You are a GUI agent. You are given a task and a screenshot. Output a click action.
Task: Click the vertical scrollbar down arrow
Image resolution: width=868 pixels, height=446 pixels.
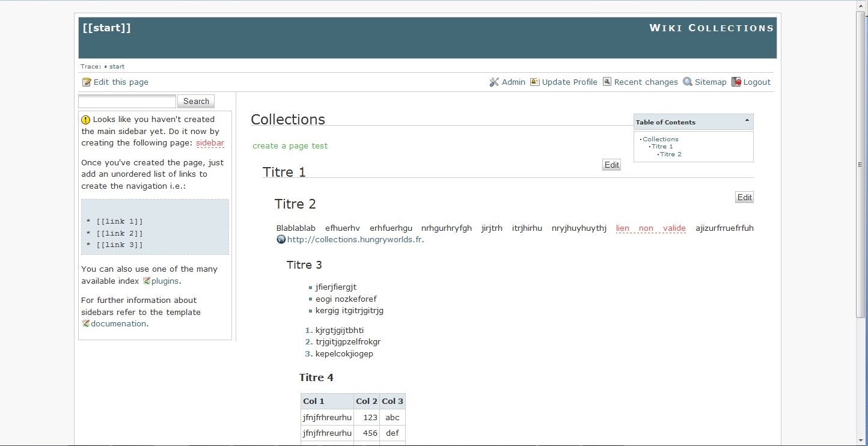862,441
